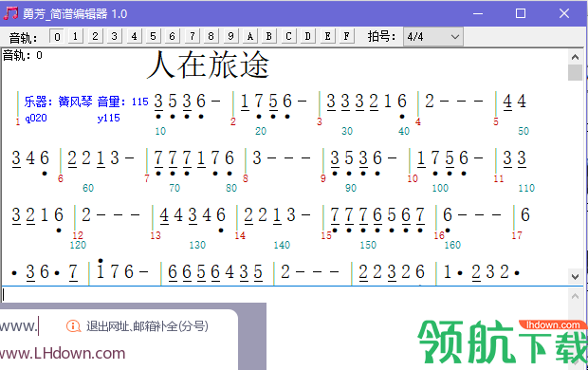588x370 pixels.
Task: Click the instrument label 乐器: 簧风琴
Action: [x=58, y=102]
